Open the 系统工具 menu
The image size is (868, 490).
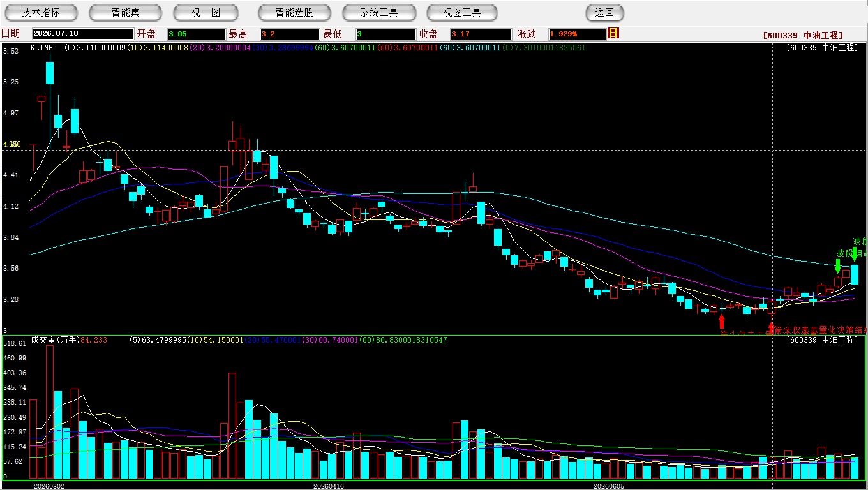click(379, 12)
